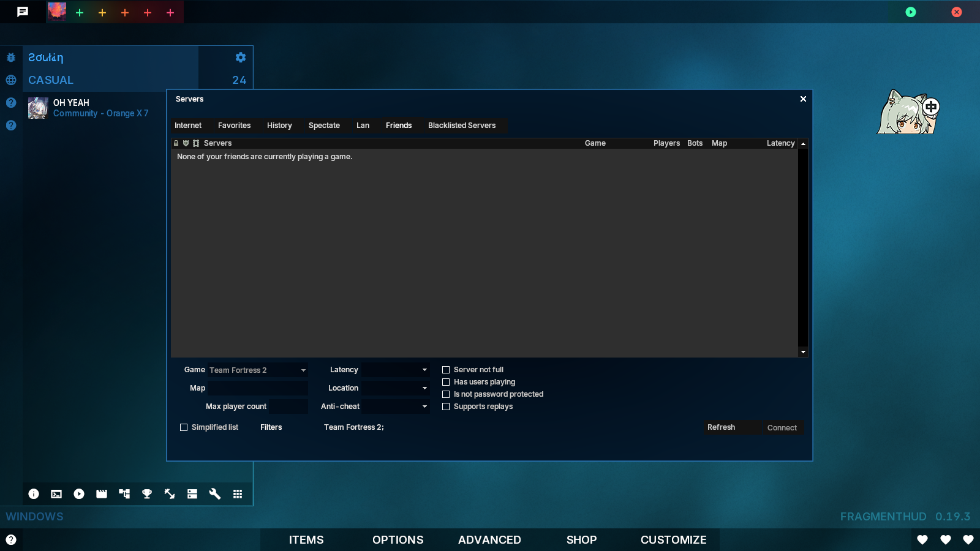Sort servers by VAC shield column icon

click(x=186, y=143)
